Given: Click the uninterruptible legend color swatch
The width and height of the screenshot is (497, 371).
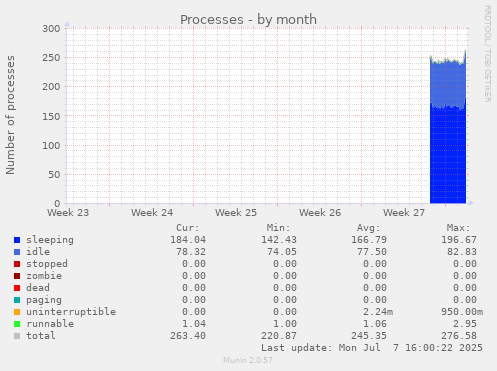Looking at the screenshot, I should point(17,312).
